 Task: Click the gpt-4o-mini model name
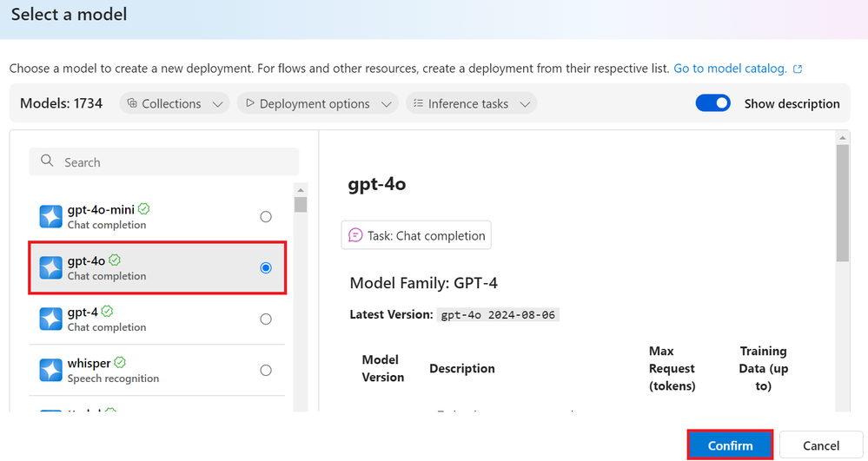pyautogui.click(x=101, y=210)
